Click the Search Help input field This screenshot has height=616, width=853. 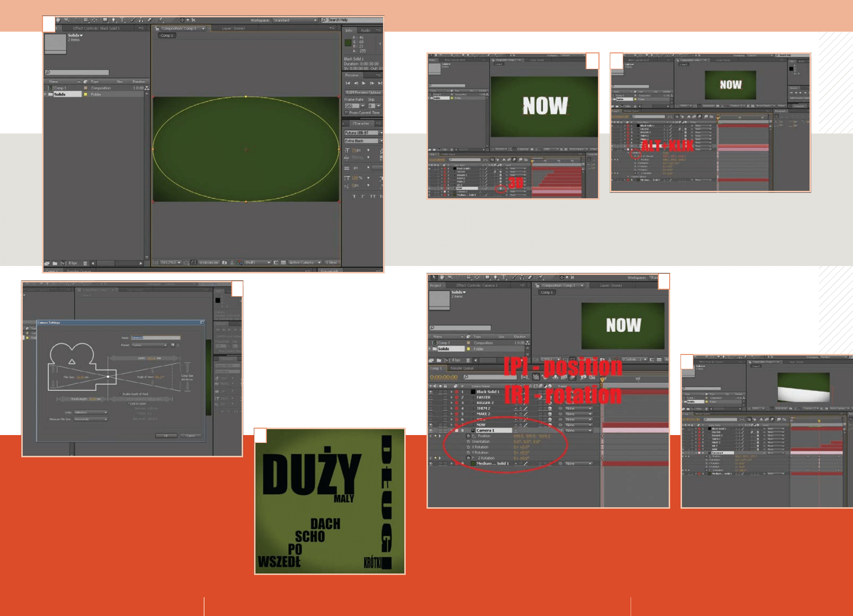(354, 20)
